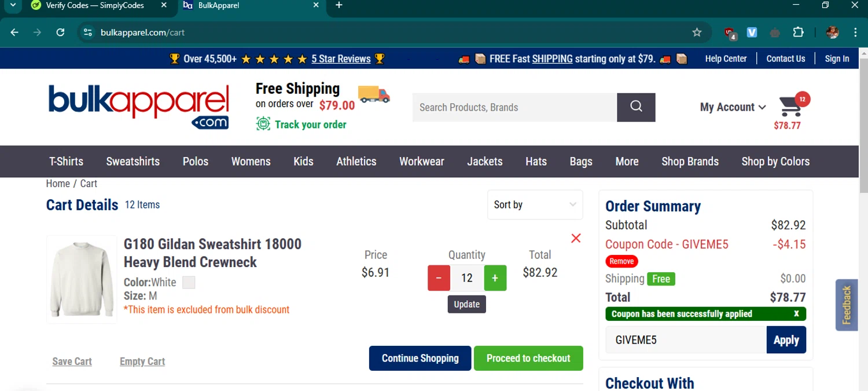Bookmark page with star icon
868x391 pixels.
click(x=697, y=32)
